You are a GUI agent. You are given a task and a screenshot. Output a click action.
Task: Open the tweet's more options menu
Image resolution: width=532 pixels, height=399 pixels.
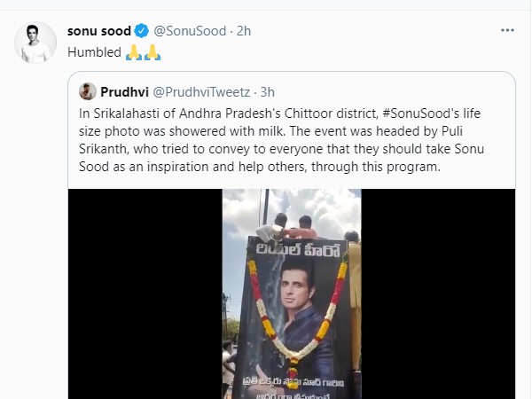click(x=507, y=30)
